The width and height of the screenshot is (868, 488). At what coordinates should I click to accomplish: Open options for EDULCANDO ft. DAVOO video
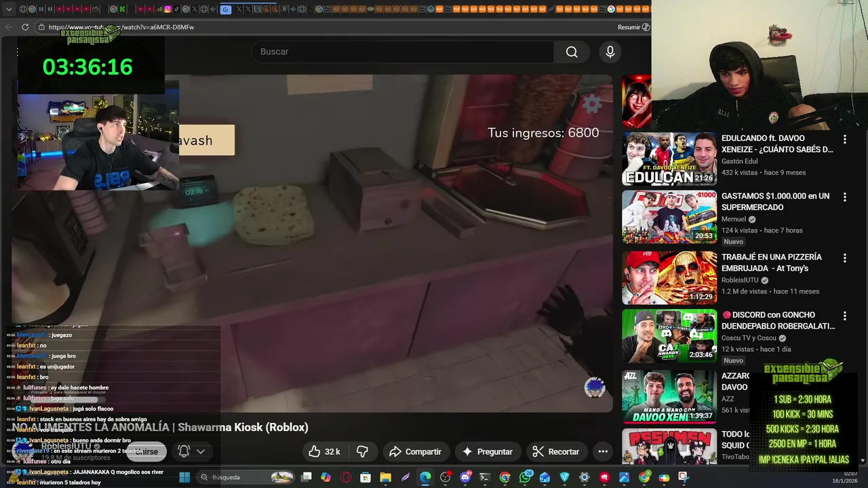click(844, 139)
